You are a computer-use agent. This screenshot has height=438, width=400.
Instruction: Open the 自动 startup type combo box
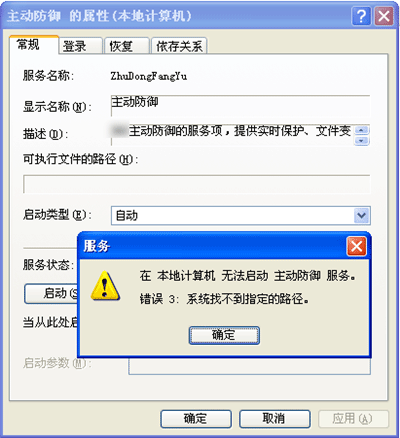coord(240,216)
